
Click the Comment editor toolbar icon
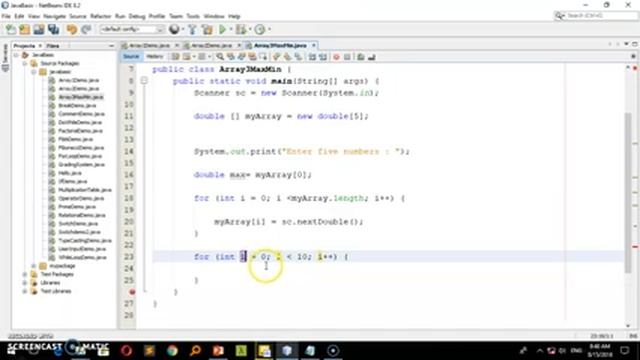click(361, 57)
